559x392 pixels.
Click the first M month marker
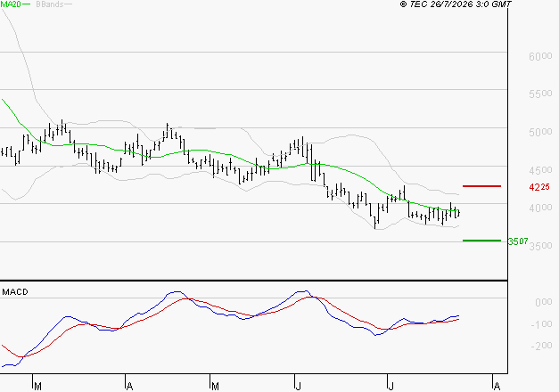click(37, 386)
